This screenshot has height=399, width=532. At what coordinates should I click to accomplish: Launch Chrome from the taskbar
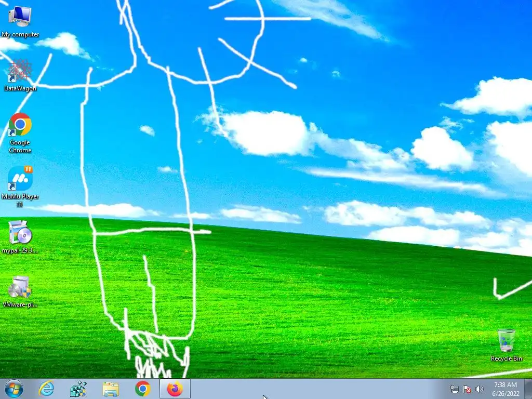pos(143,389)
